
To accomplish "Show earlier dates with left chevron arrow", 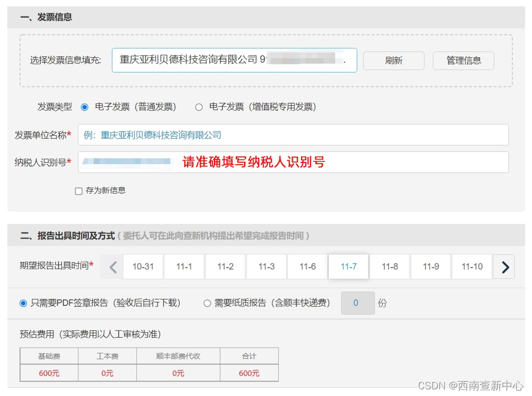I will (112, 267).
